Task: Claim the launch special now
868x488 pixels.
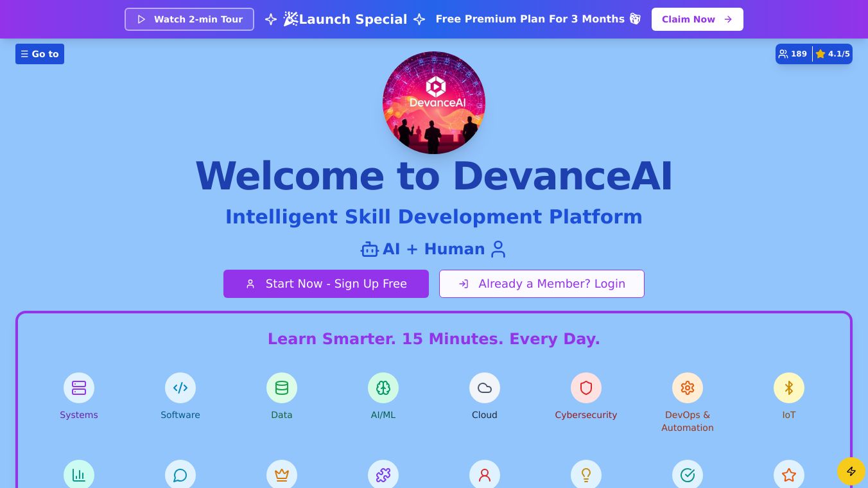Action: (697, 19)
